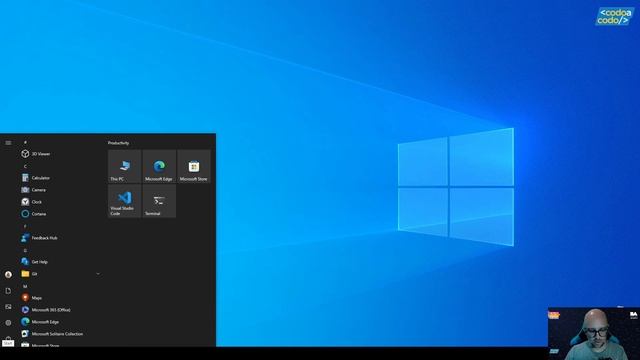Open Documents from the Start rail
This screenshot has width=640, height=360.
[8, 291]
